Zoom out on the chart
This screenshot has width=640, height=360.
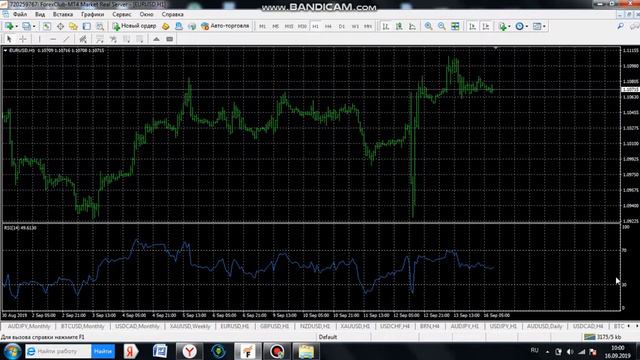(x=442, y=26)
